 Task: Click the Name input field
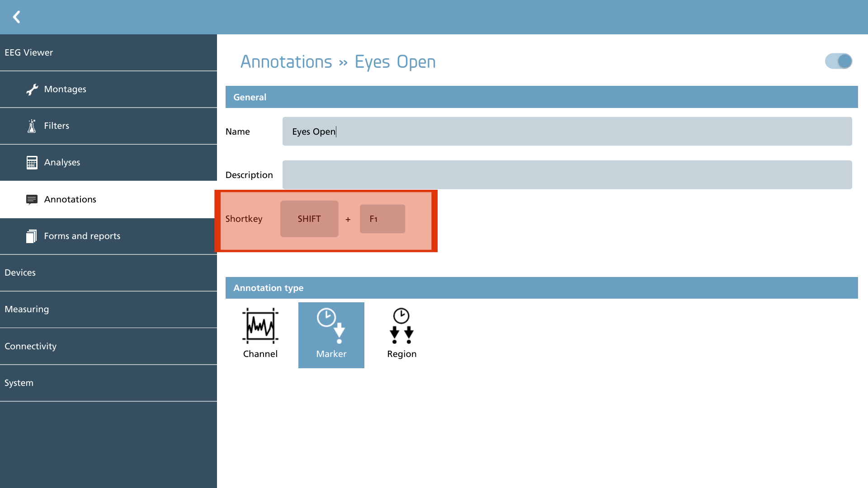coord(567,131)
